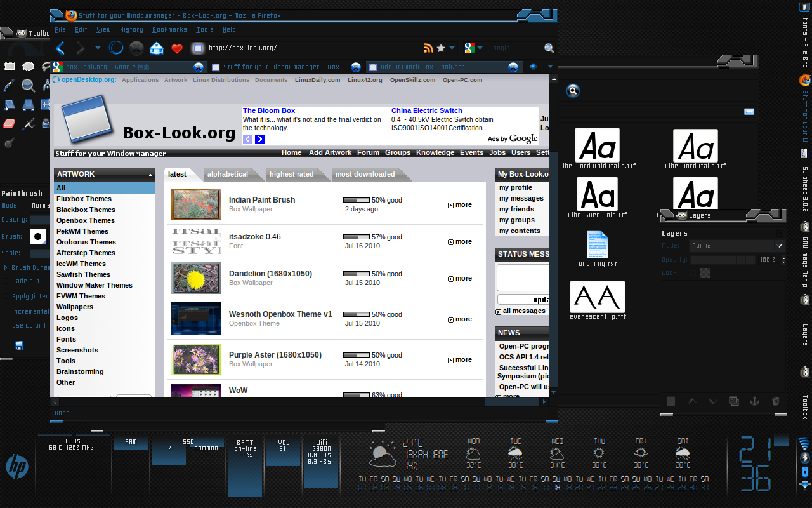Open the Firefox history dropdown arrow
Screen dimensions: 812x508
click(x=98, y=48)
